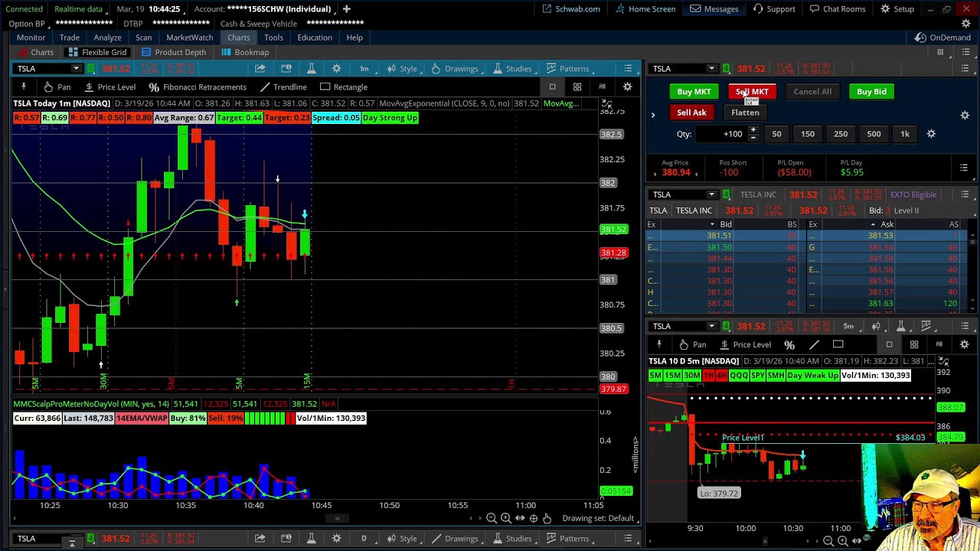Open Drawing set Default selector
980x551 pixels.
click(598, 519)
